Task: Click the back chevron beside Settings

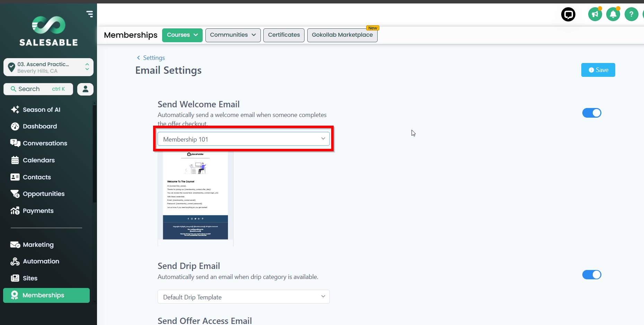Action: click(x=139, y=58)
